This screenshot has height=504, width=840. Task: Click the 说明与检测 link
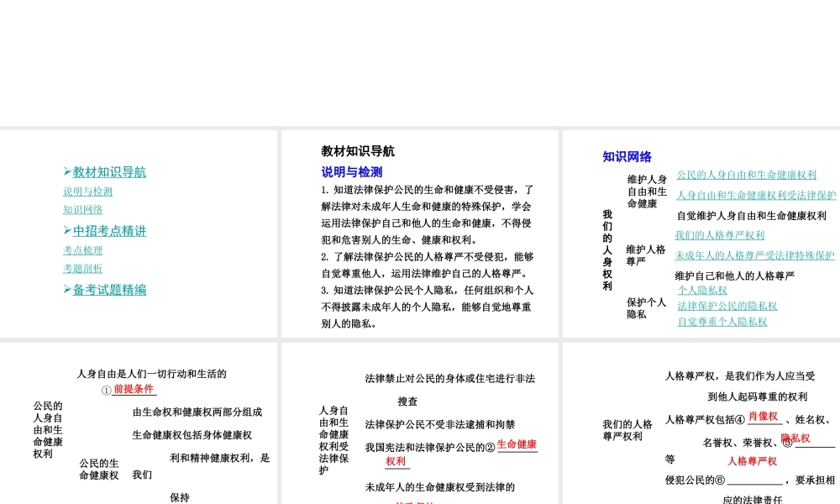(88, 192)
